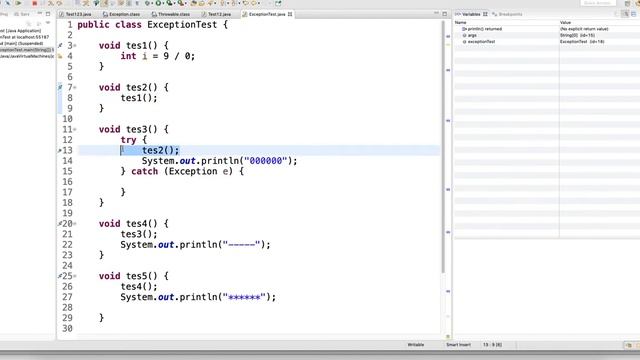Collapse the tes3 method at line 11
Image resolution: width=640 pixels, height=360 pixels.
click(75, 129)
